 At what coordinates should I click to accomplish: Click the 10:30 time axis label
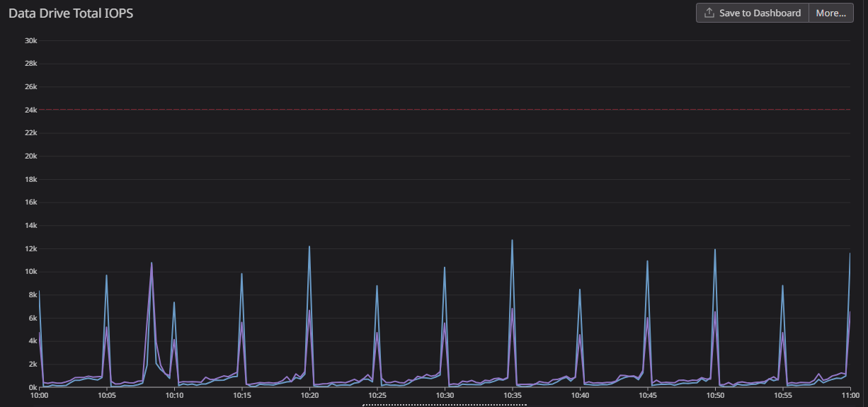[445, 395]
